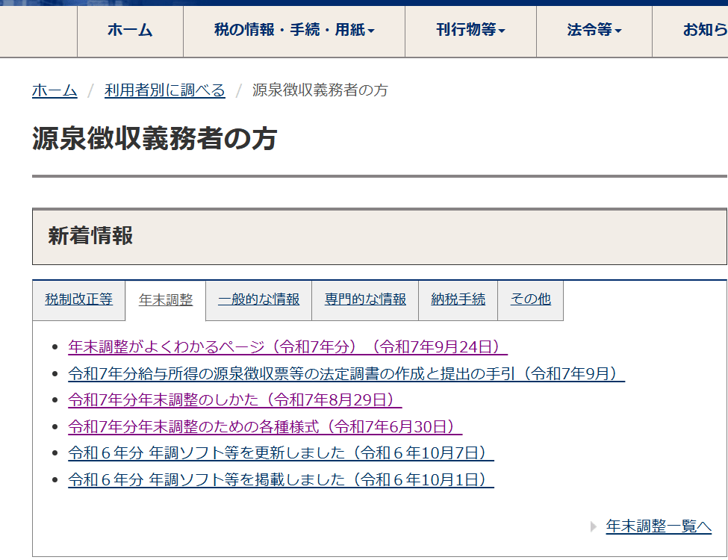Expand the 税の情報・手続・用紙 dropdown menu
This screenshot has height=560, width=728.
coord(293,31)
